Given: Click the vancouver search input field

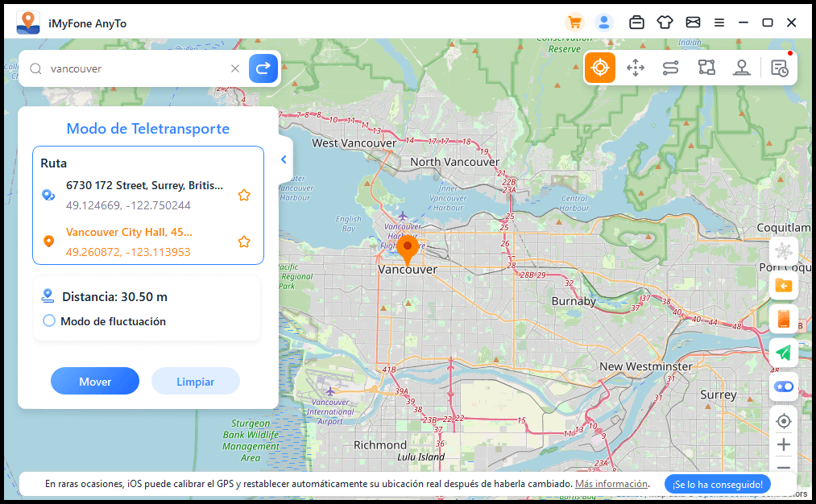Looking at the screenshot, I should click(137, 68).
